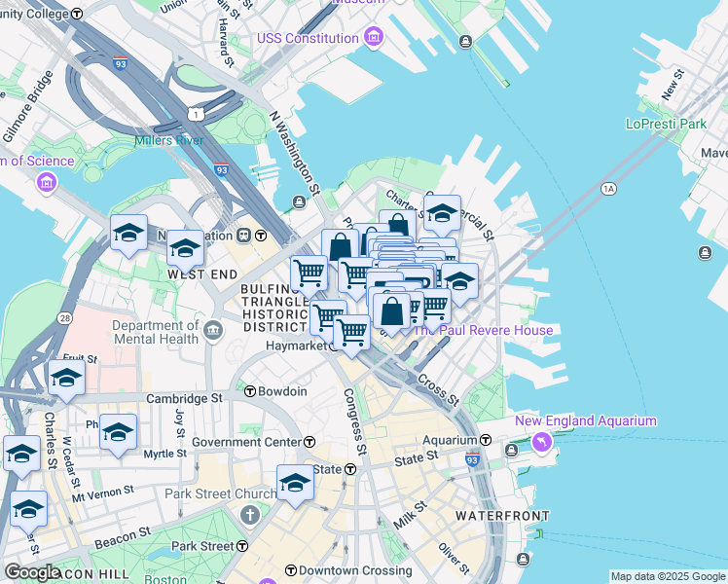Select the Millers River label
The image size is (728, 584).
pyautogui.click(x=169, y=140)
